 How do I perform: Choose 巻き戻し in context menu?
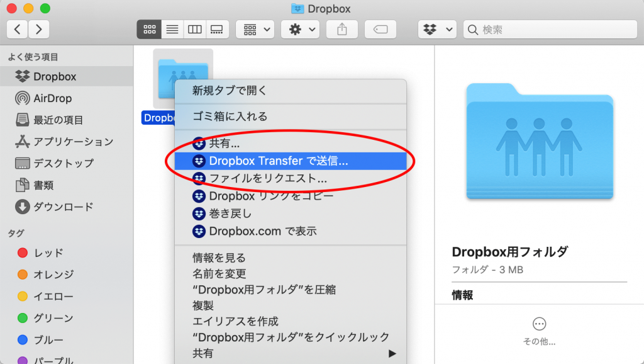[291, 214]
